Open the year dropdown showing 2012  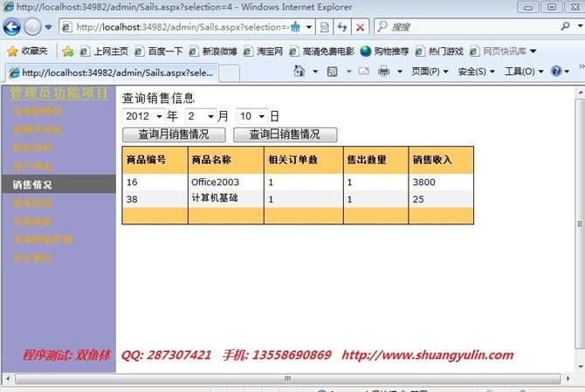tap(144, 116)
